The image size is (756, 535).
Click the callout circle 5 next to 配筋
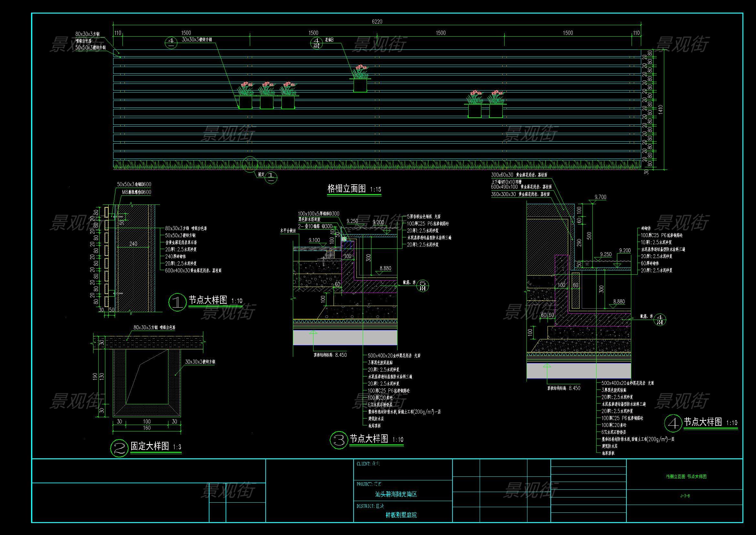(423, 285)
